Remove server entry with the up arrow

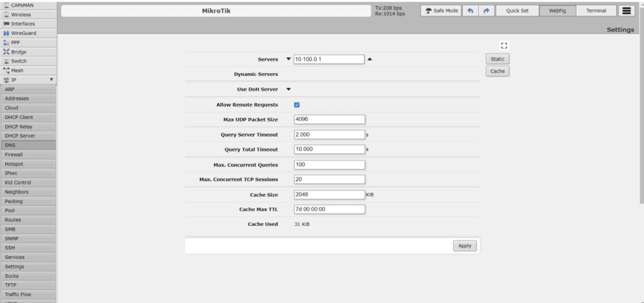[x=370, y=59]
